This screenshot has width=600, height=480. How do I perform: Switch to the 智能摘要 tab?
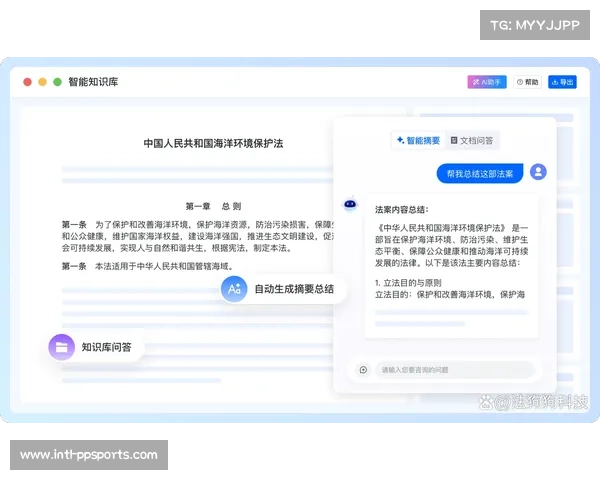click(x=418, y=140)
